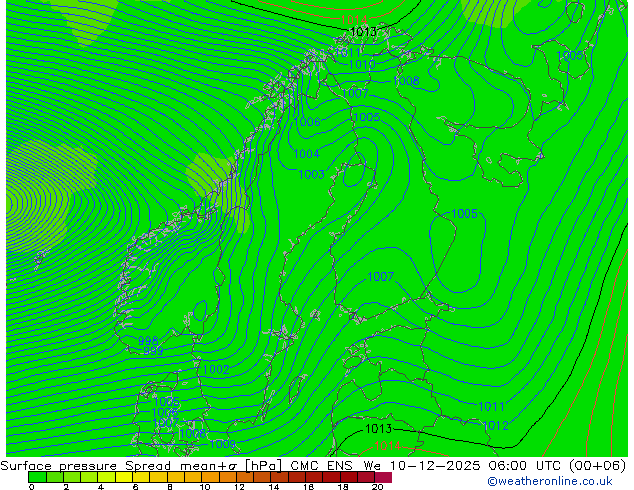Viewport: 634px width, 490px height.
Task: Pick the dark red legend swatch above 18
Action: tap(348, 477)
